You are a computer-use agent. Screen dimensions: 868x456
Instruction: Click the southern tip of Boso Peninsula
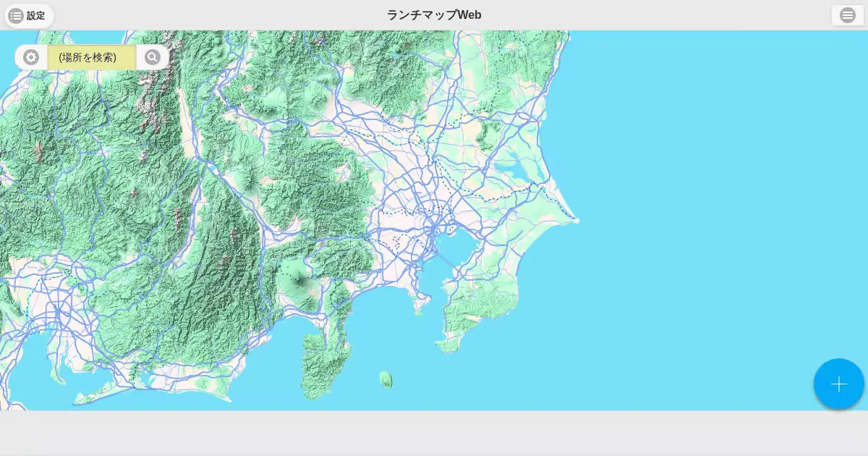(450, 347)
